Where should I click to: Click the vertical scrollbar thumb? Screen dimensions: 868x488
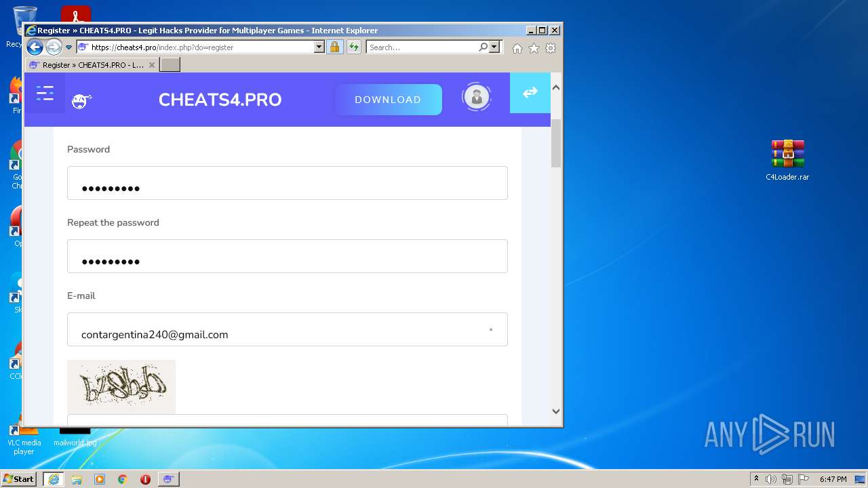[x=556, y=144]
